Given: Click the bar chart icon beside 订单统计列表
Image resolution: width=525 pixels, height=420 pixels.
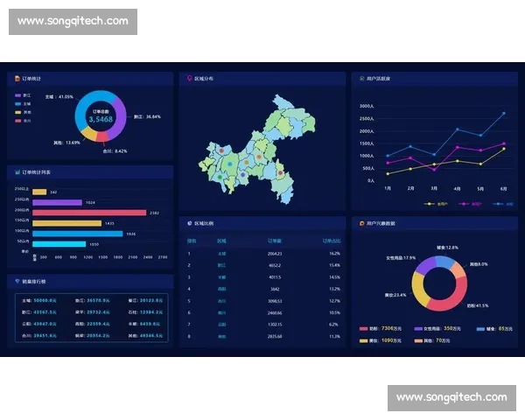Looking at the screenshot, I should (x=17, y=172).
